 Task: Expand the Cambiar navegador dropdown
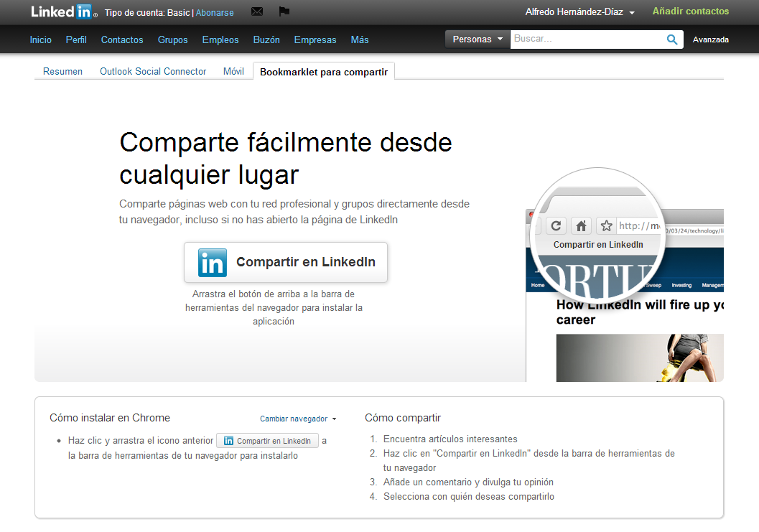click(x=298, y=419)
